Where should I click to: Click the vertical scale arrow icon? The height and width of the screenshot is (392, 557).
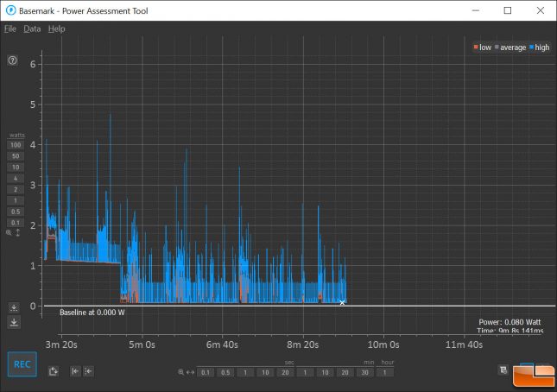coord(18,233)
